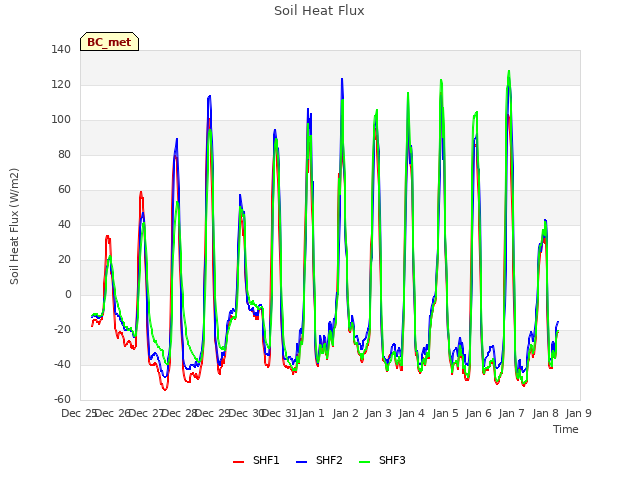Click the y-axis label 0

68,294
